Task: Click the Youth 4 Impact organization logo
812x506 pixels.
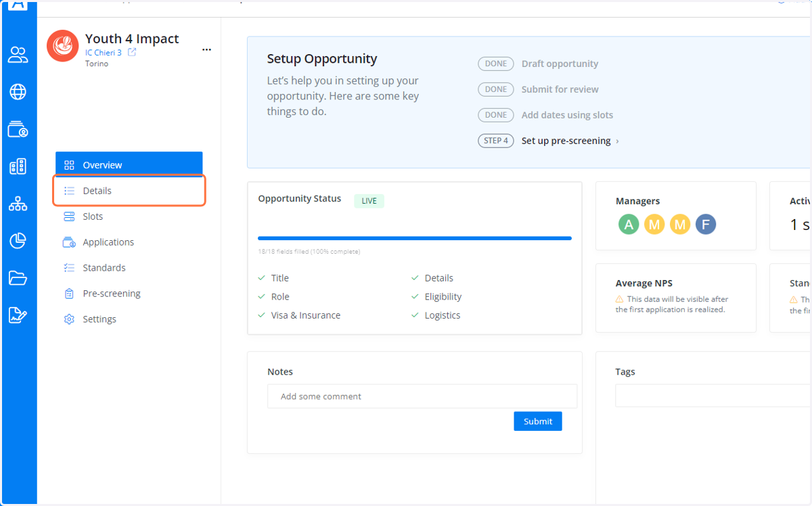Action: coord(63,46)
